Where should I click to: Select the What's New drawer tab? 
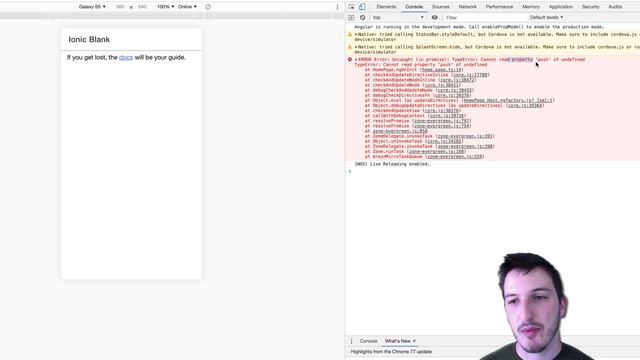pyautogui.click(x=397, y=341)
